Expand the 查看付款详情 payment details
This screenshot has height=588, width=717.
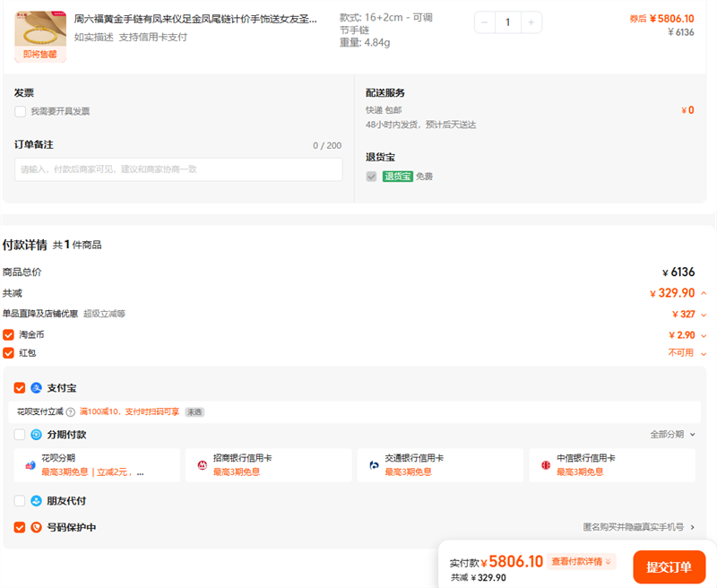click(x=583, y=562)
